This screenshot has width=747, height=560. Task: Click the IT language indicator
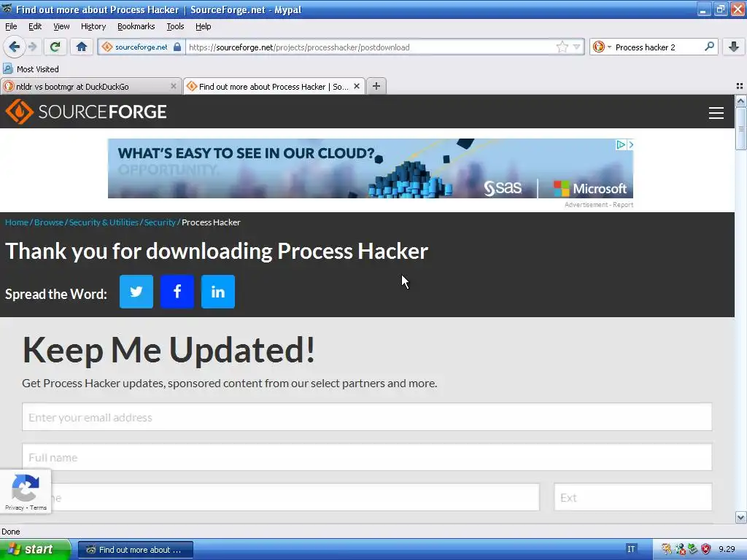pyautogui.click(x=631, y=549)
